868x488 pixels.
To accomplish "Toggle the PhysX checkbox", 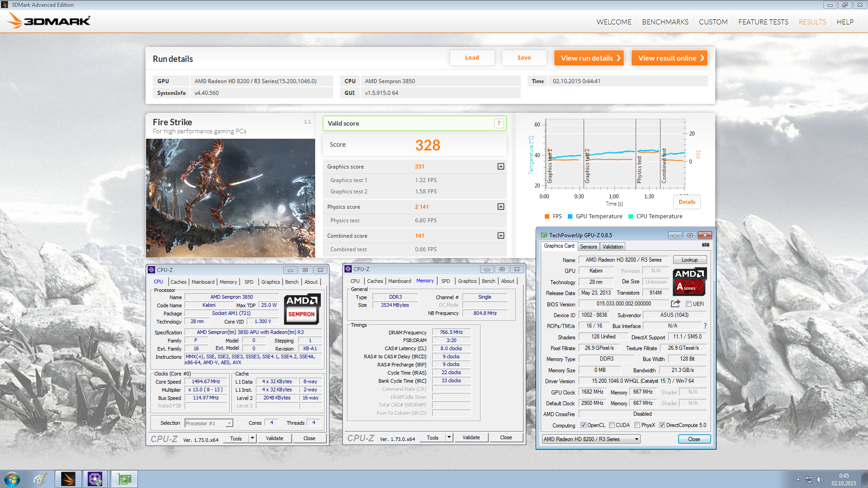I will [637, 425].
